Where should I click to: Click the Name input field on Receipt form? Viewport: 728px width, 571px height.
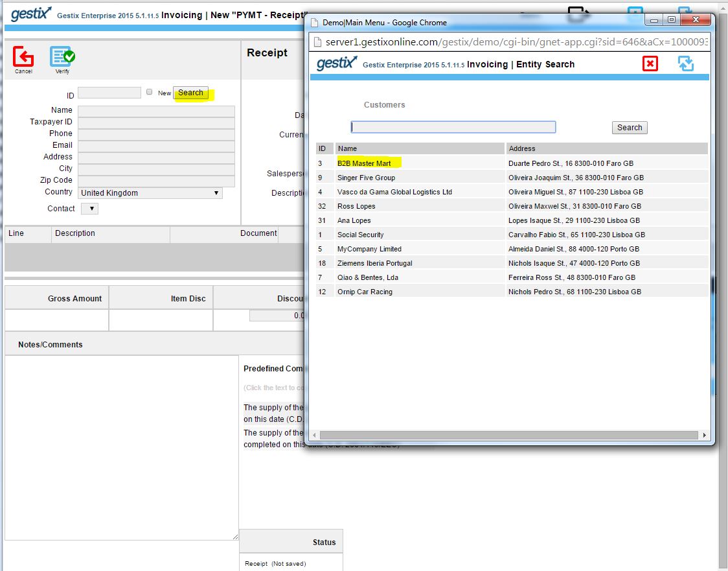[x=156, y=111]
